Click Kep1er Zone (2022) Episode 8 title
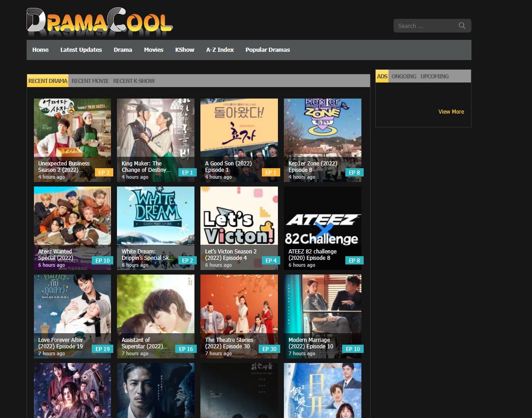The width and height of the screenshot is (532, 418). click(313, 166)
